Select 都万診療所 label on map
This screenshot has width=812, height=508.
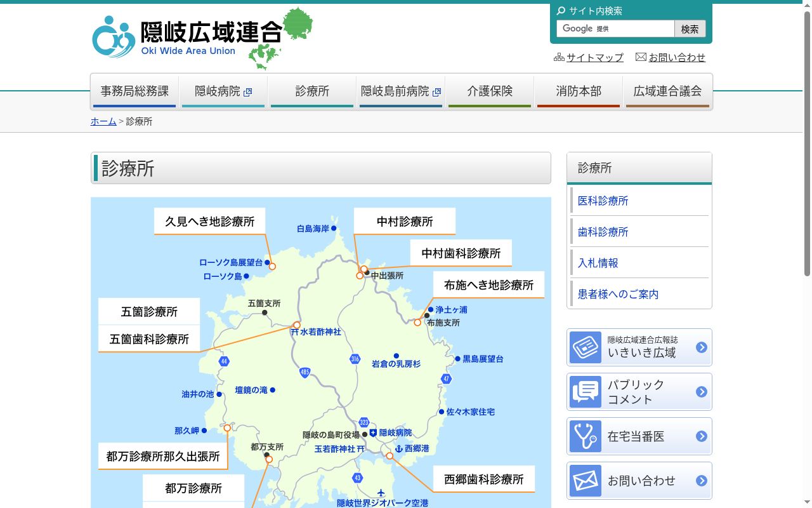point(193,488)
